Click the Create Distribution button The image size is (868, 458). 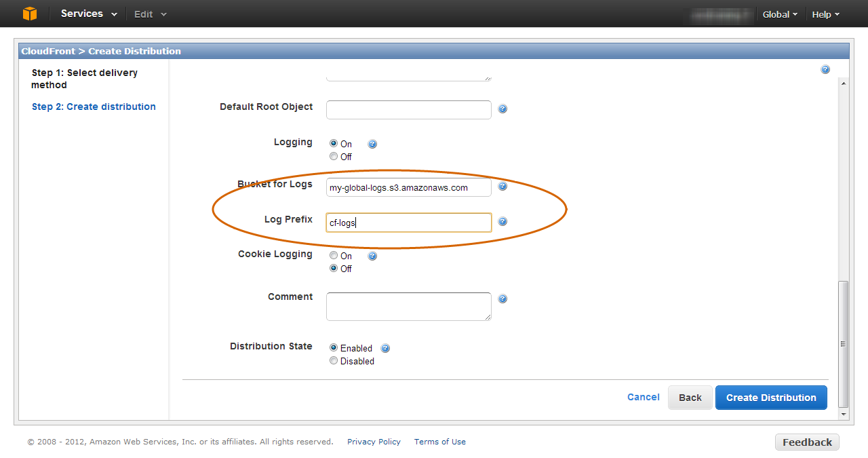(x=771, y=398)
